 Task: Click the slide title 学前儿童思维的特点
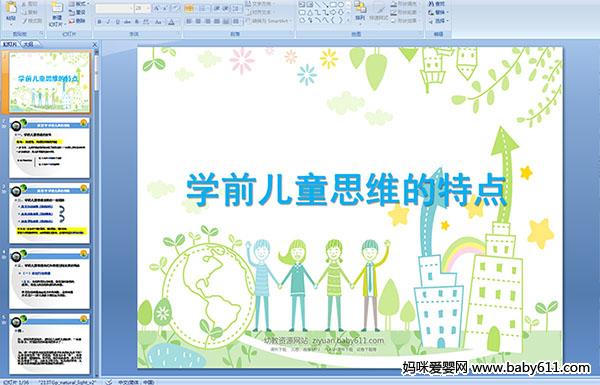click(x=347, y=190)
